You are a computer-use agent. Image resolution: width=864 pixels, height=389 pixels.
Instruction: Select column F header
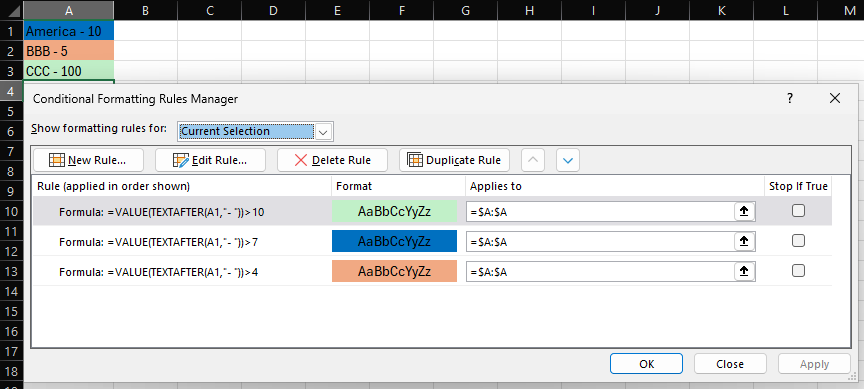tap(401, 10)
